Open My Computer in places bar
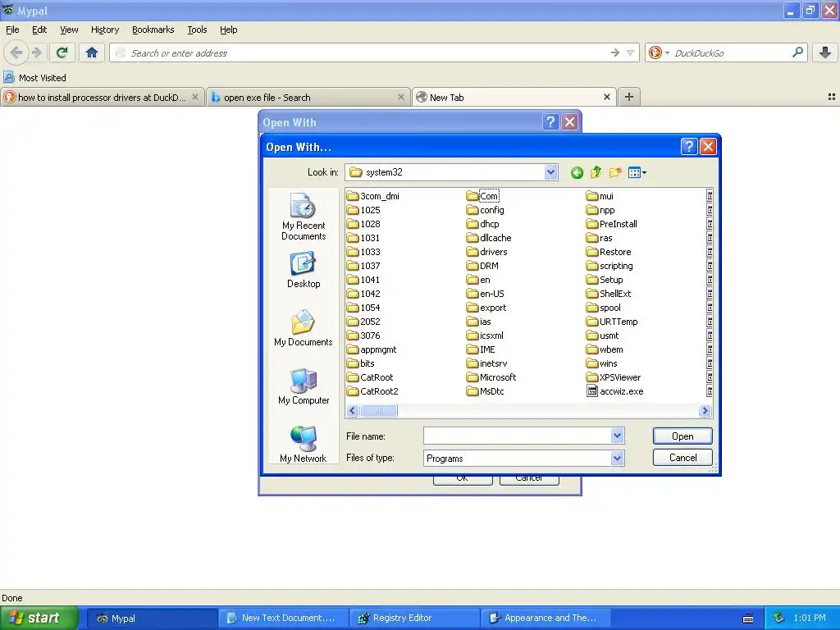The width and height of the screenshot is (840, 630). [x=304, y=386]
